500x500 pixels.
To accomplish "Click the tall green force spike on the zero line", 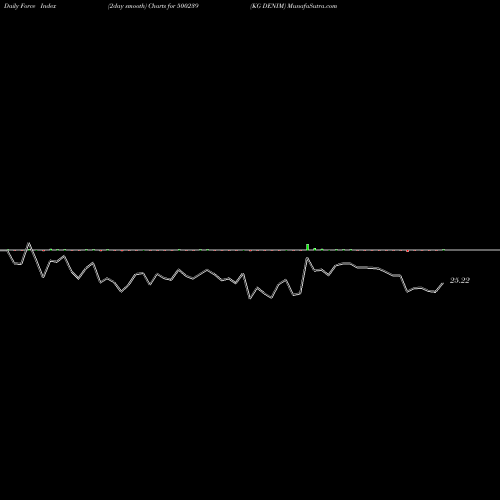I will [x=307, y=247].
